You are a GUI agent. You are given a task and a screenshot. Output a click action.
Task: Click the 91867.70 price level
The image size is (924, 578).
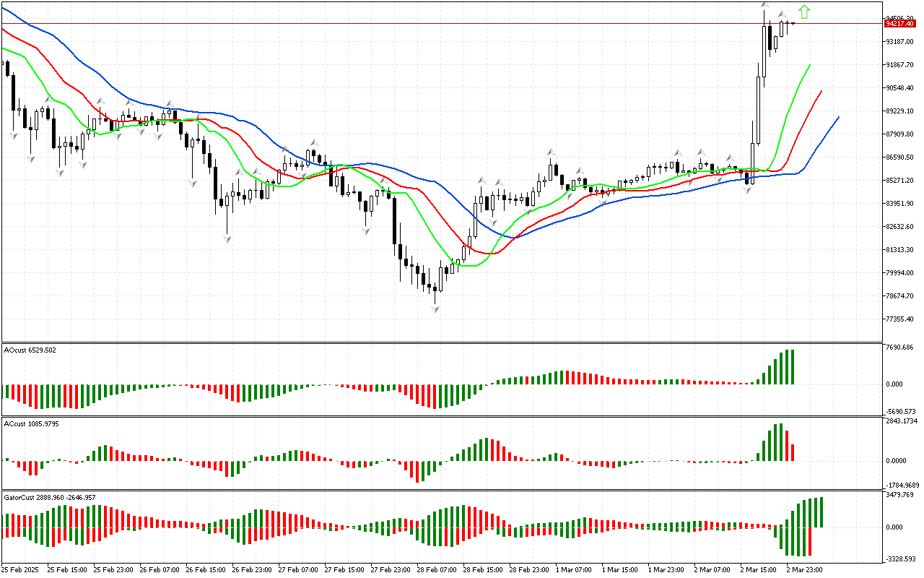[899, 65]
